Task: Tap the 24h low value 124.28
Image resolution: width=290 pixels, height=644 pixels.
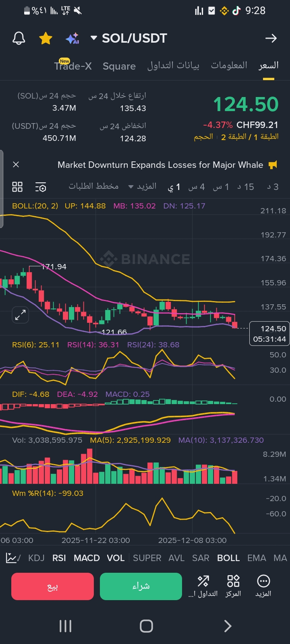Action: coord(133,138)
